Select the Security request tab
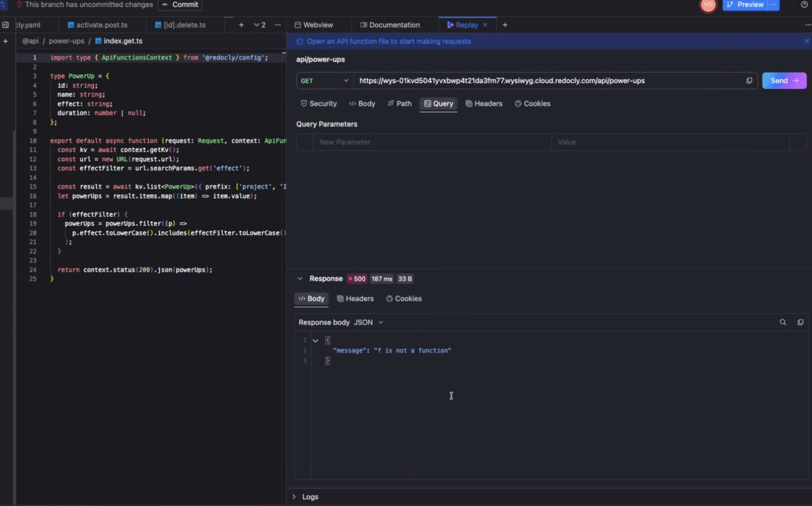The image size is (812, 506). coord(318,104)
